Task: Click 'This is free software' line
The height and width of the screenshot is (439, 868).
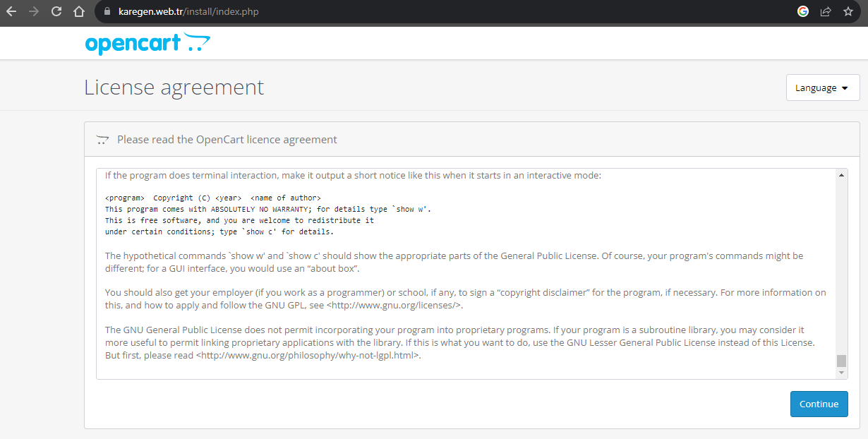Action: [x=239, y=220]
